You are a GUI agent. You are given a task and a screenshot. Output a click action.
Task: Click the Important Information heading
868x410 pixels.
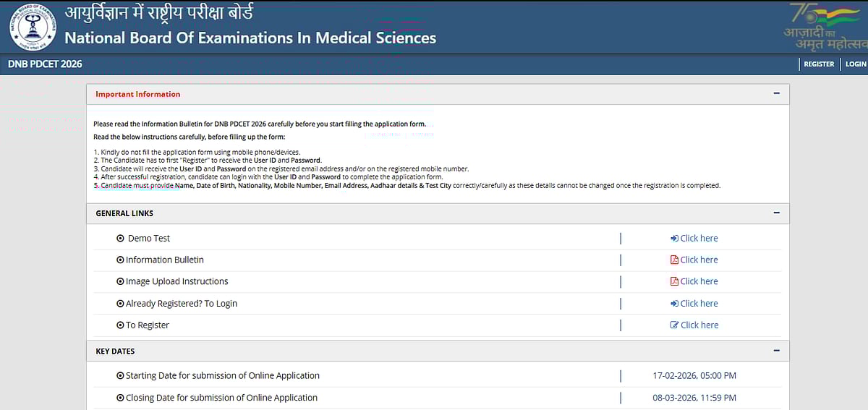tap(138, 94)
